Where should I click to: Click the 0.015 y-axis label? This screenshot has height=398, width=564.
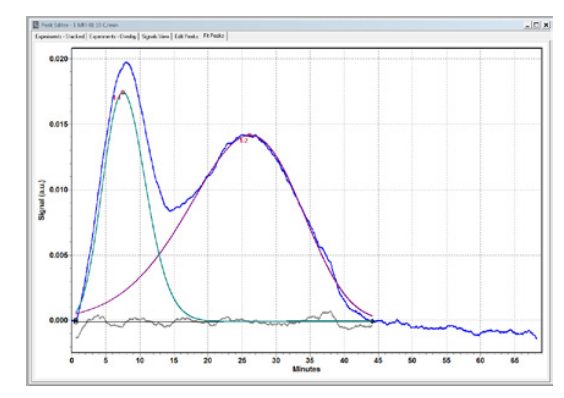(58, 124)
